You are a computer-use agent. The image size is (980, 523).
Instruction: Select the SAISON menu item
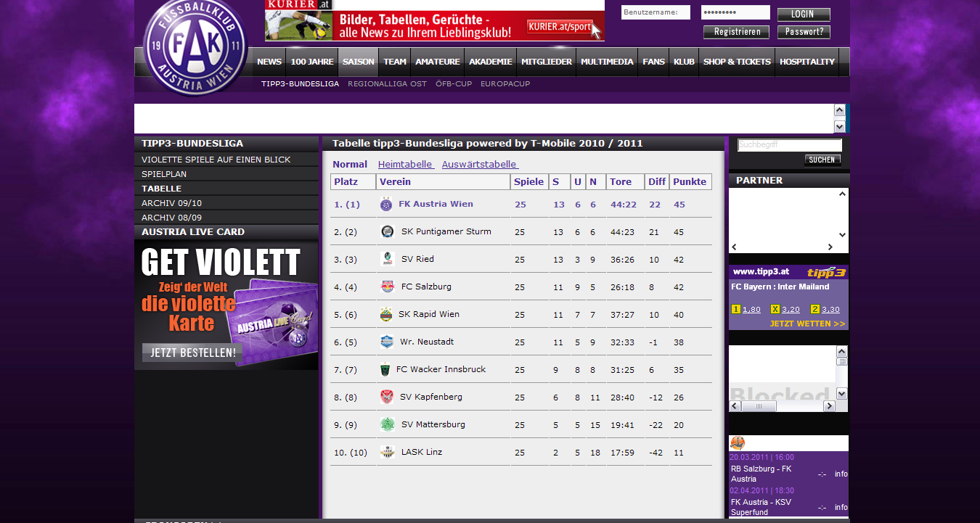359,62
